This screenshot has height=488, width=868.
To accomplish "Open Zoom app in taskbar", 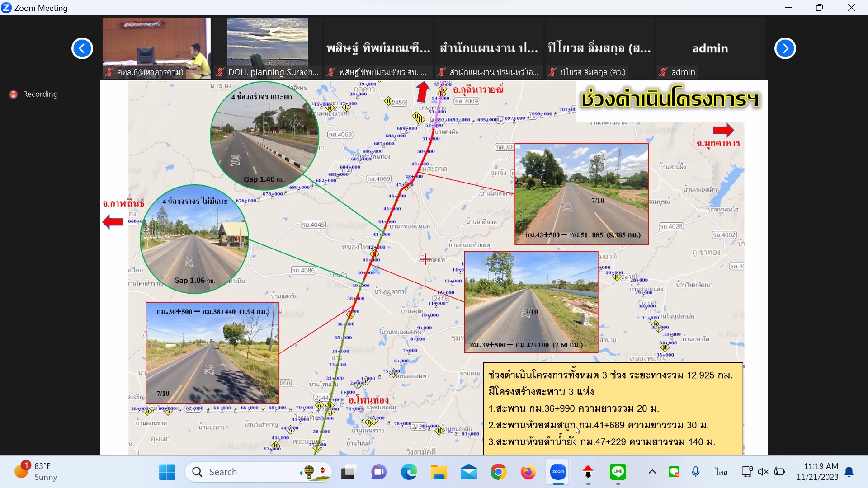I will (x=558, y=472).
